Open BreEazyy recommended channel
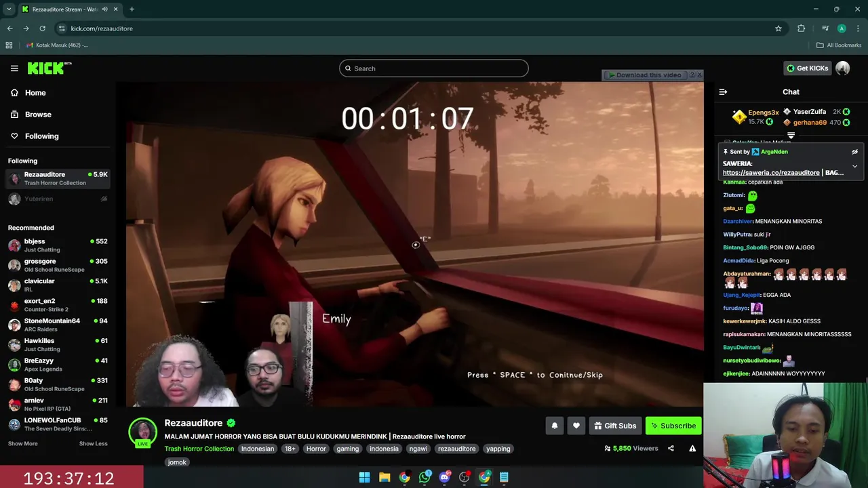Viewport: 868px width, 488px height. pos(58,365)
